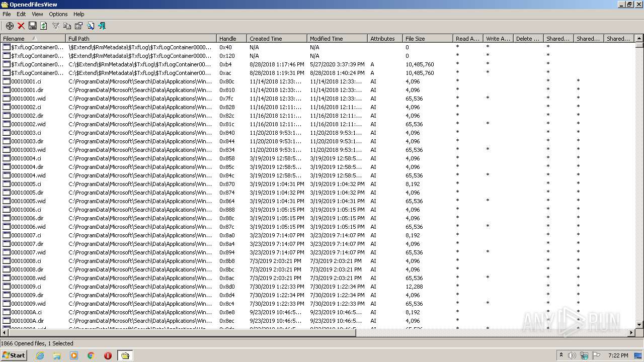Click handle value 0x80c
The width and height of the screenshot is (644, 362).
pos(227,81)
